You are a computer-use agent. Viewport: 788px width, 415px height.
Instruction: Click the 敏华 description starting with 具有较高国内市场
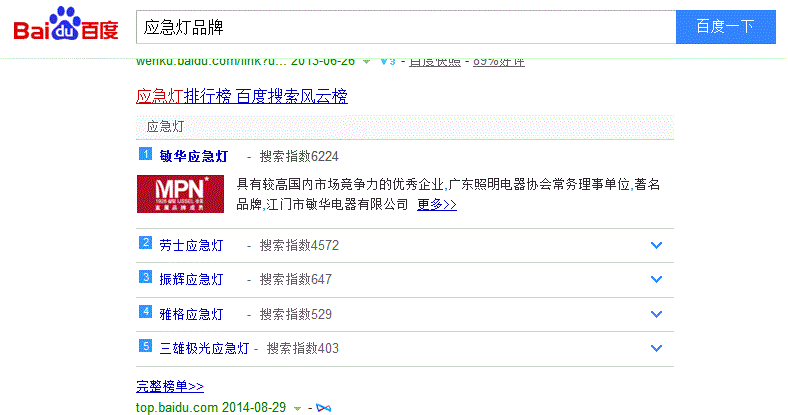coord(448,194)
